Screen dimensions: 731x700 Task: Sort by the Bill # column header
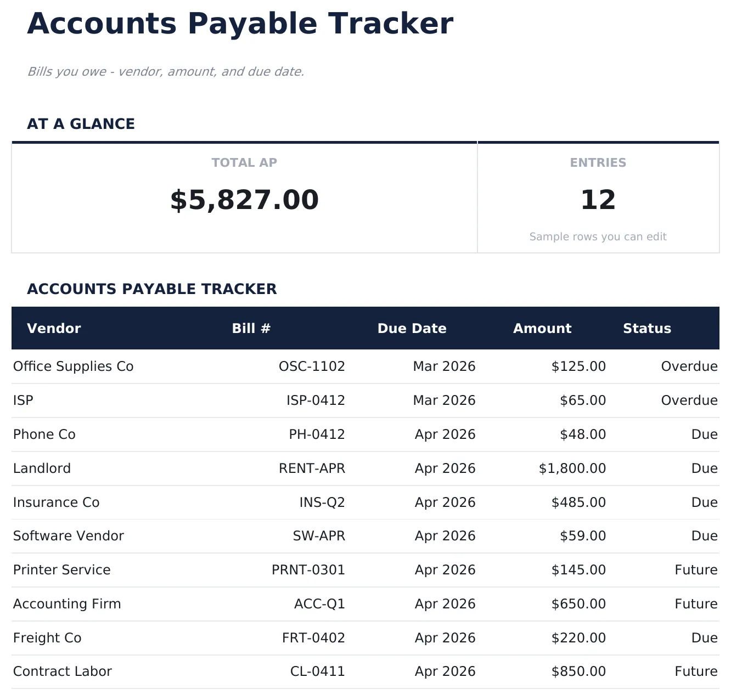[x=251, y=328]
